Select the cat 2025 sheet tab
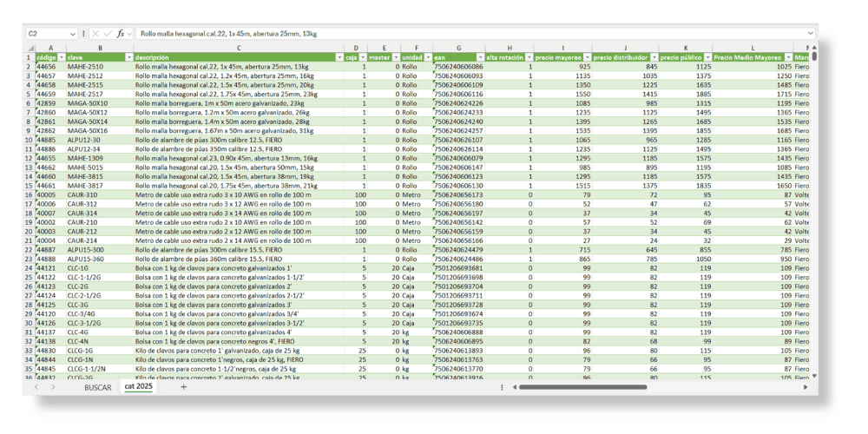Viewport: 868px width, 434px height. [x=138, y=387]
